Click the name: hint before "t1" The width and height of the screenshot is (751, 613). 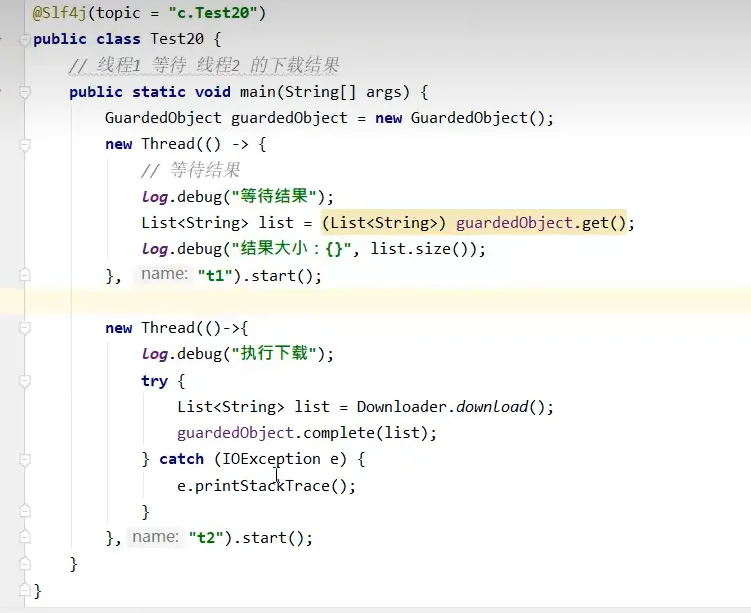pos(164,274)
